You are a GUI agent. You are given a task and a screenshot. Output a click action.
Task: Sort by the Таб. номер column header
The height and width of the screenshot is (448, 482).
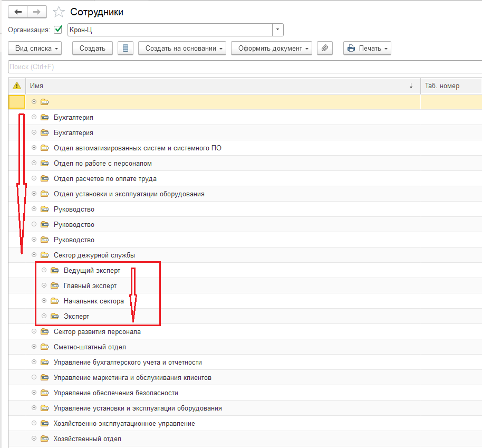[442, 85]
